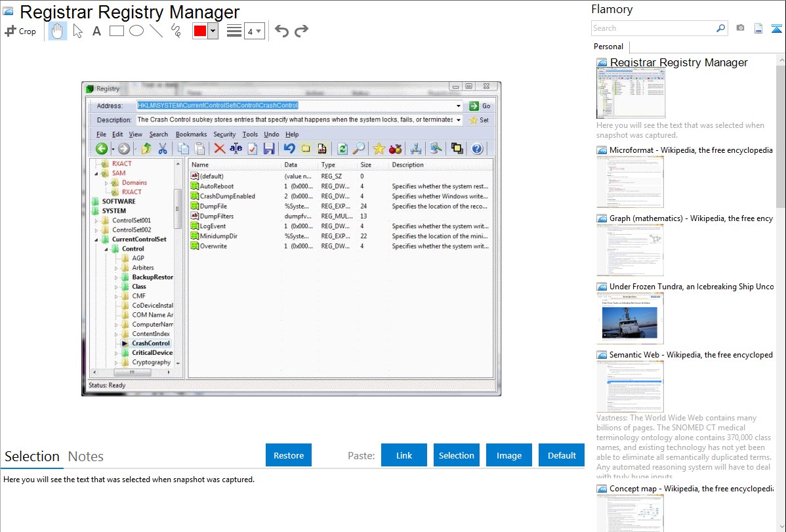Click the camera capture icon
The image size is (786, 532).
pyautogui.click(x=740, y=28)
